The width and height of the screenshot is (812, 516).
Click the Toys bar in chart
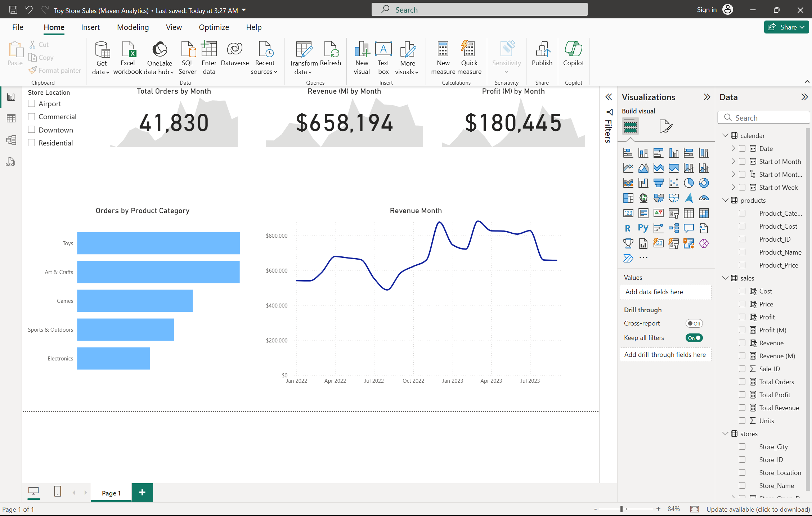(158, 243)
